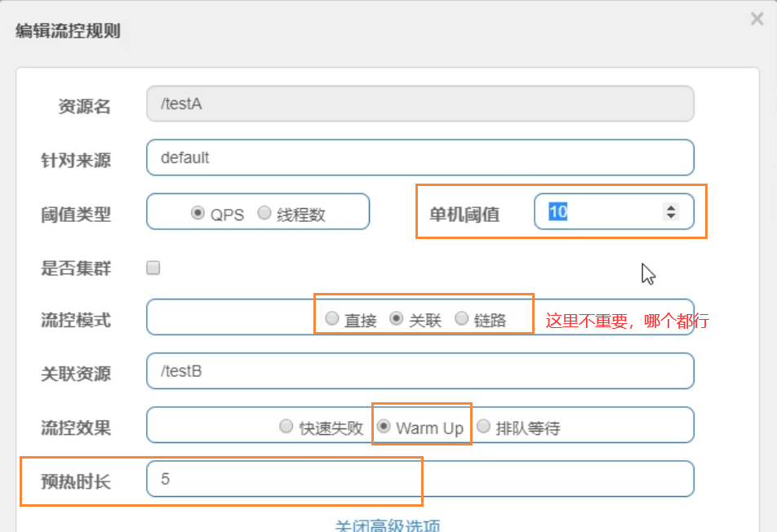Click the 流控模式 label

[x=76, y=320]
